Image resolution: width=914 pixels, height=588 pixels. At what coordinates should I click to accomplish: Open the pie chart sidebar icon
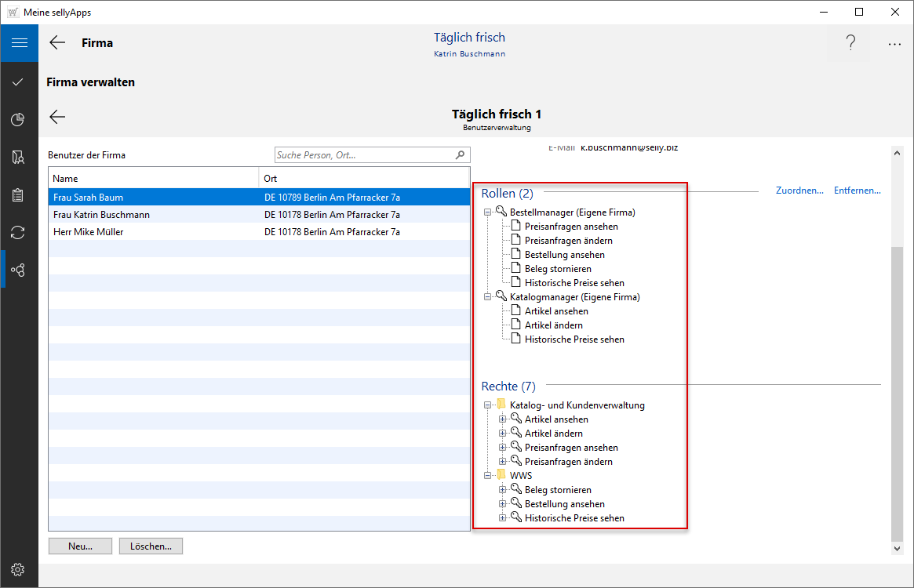(19, 120)
